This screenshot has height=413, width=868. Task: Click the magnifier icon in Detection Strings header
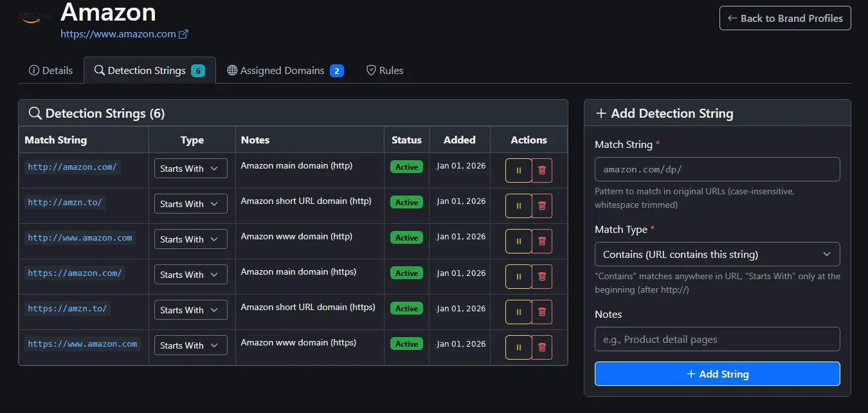pyautogui.click(x=35, y=113)
